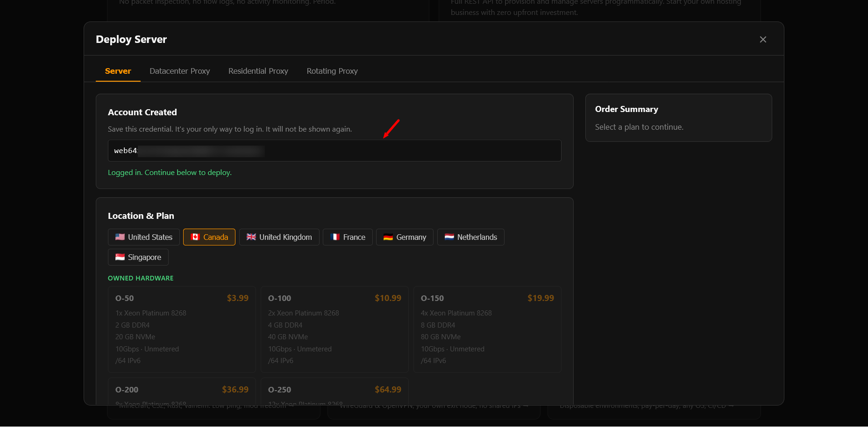The height and width of the screenshot is (427, 868).
Task: Select Canada location
Action: click(209, 237)
